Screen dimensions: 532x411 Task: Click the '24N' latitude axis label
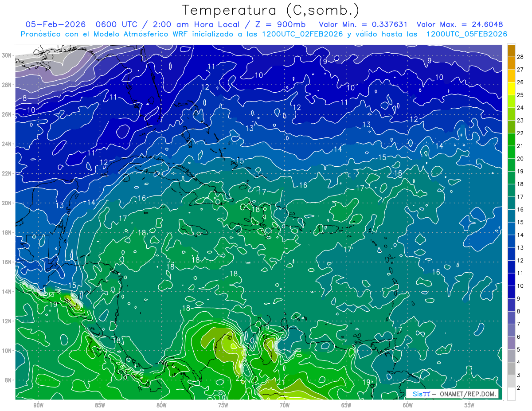6,144
